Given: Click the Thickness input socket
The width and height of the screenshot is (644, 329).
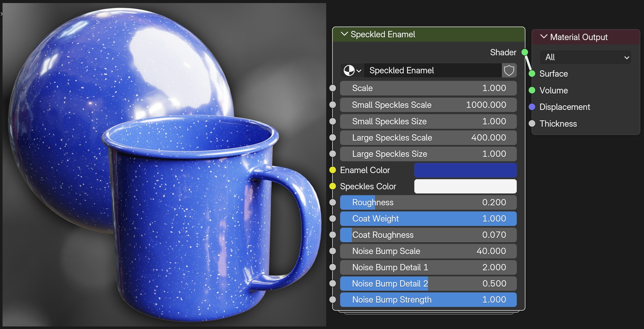Looking at the screenshot, I should (x=532, y=124).
